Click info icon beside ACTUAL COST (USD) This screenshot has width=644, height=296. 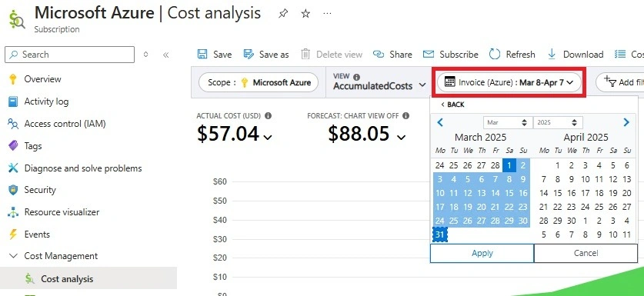coord(269,116)
